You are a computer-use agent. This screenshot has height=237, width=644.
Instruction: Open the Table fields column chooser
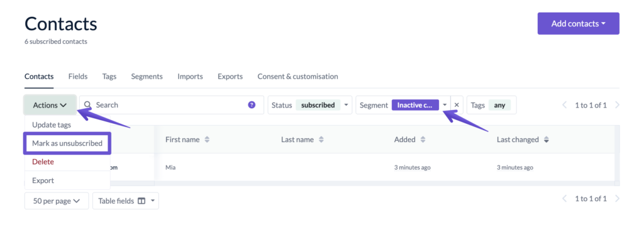[x=126, y=201]
